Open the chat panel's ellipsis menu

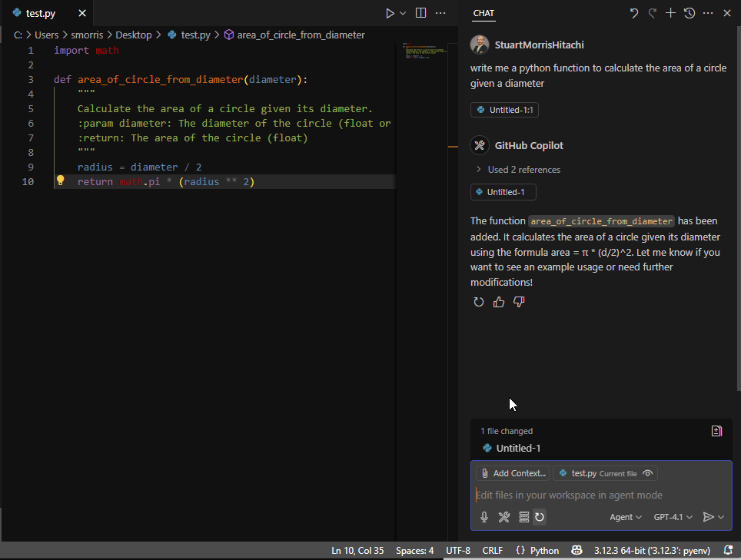click(x=708, y=13)
